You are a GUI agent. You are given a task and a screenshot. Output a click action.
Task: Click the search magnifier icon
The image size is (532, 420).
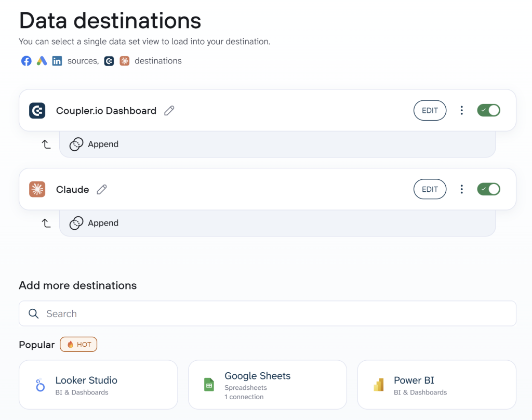coord(33,314)
